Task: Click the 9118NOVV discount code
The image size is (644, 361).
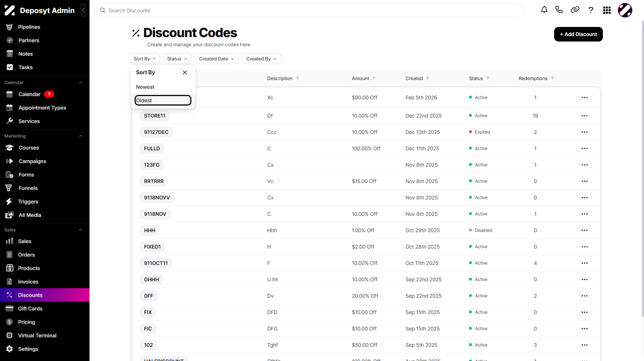Action: pos(157,198)
